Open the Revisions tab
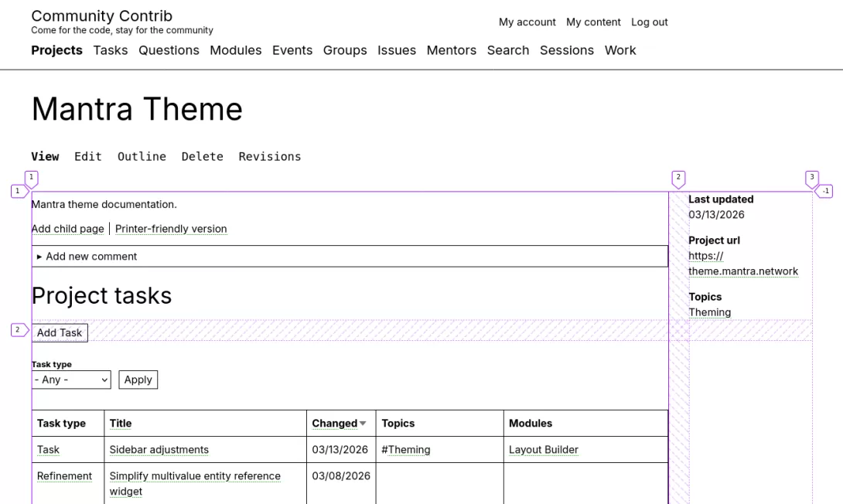 click(269, 156)
